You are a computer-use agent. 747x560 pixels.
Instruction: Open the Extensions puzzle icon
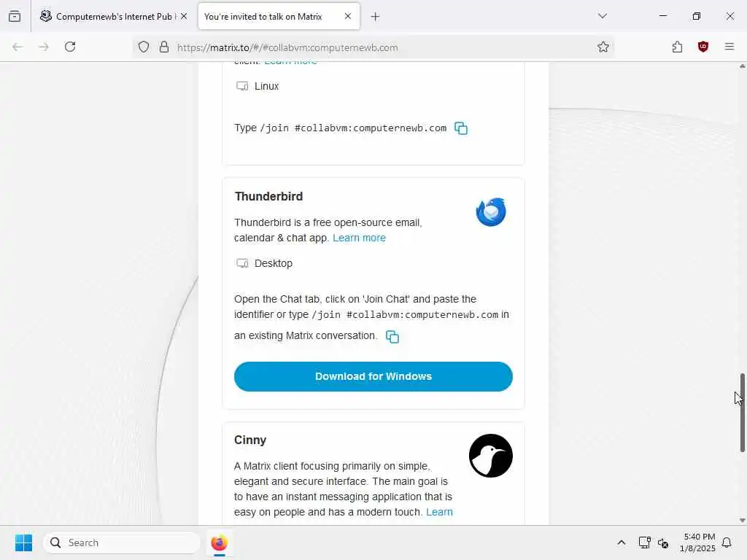click(677, 47)
